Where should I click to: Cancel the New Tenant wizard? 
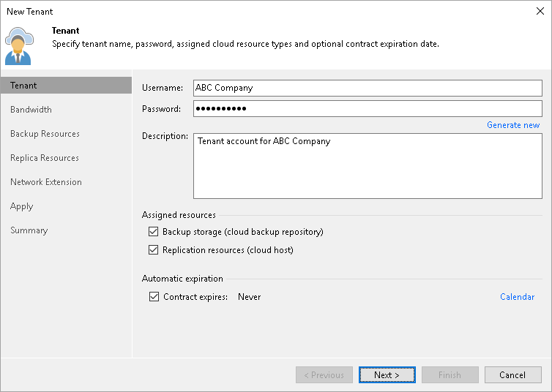pos(512,375)
